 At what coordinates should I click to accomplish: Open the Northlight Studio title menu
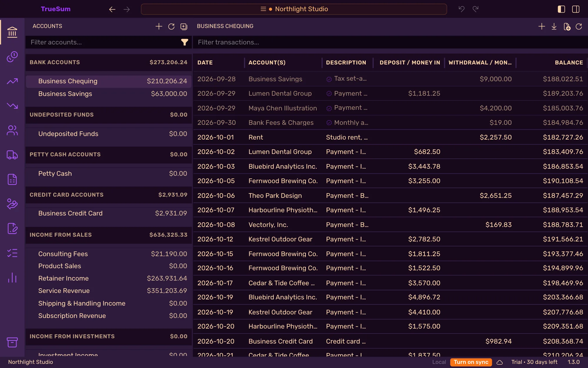coord(294,9)
